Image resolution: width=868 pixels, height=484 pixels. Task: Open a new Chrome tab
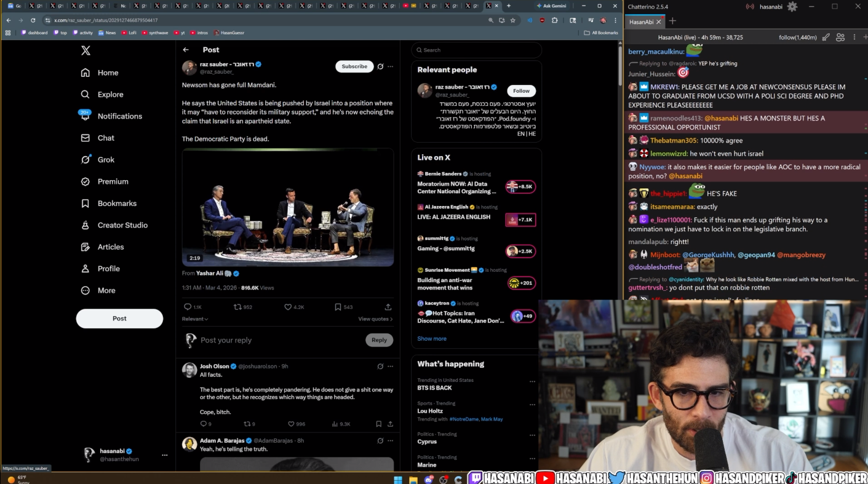pos(508,6)
